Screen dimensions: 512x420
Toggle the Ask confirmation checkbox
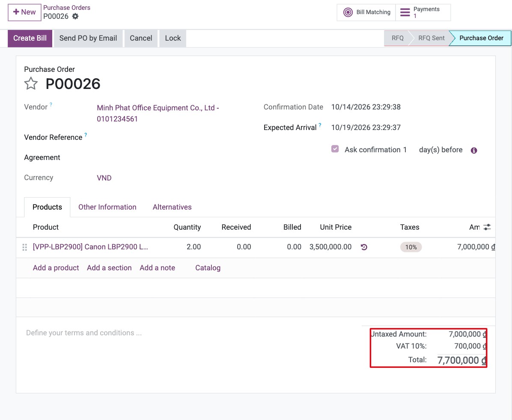click(x=335, y=149)
